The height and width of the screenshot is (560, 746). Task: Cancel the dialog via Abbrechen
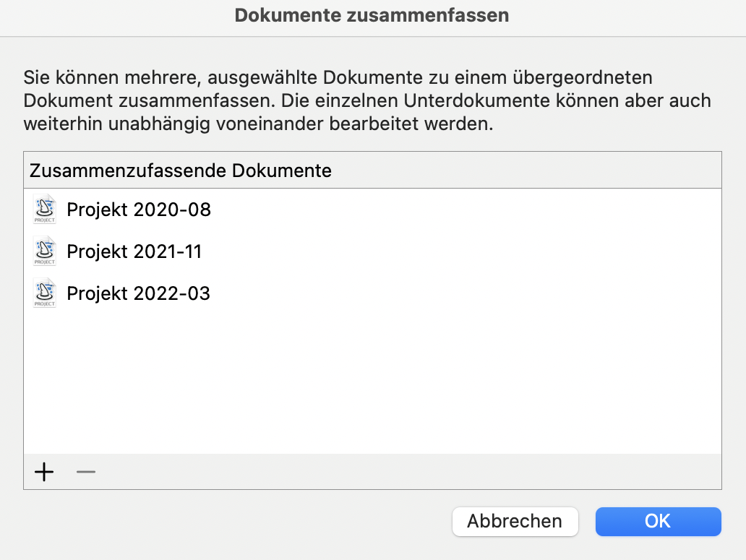click(515, 521)
